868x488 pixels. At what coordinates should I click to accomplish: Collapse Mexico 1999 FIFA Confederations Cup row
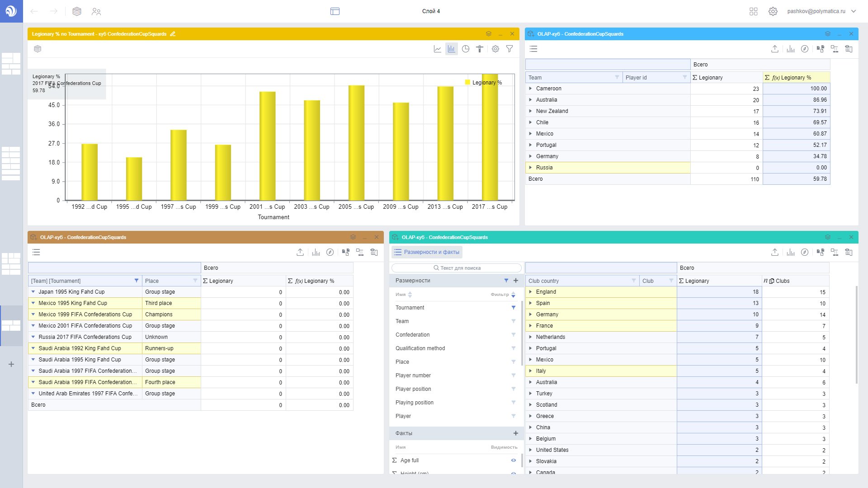click(x=33, y=314)
